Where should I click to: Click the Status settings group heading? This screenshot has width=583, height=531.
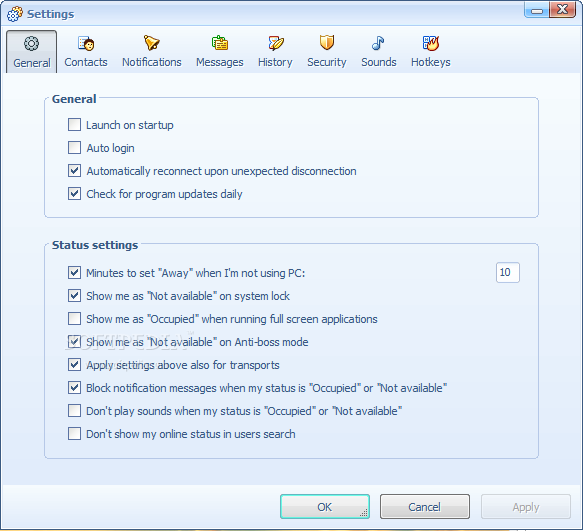[95, 245]
